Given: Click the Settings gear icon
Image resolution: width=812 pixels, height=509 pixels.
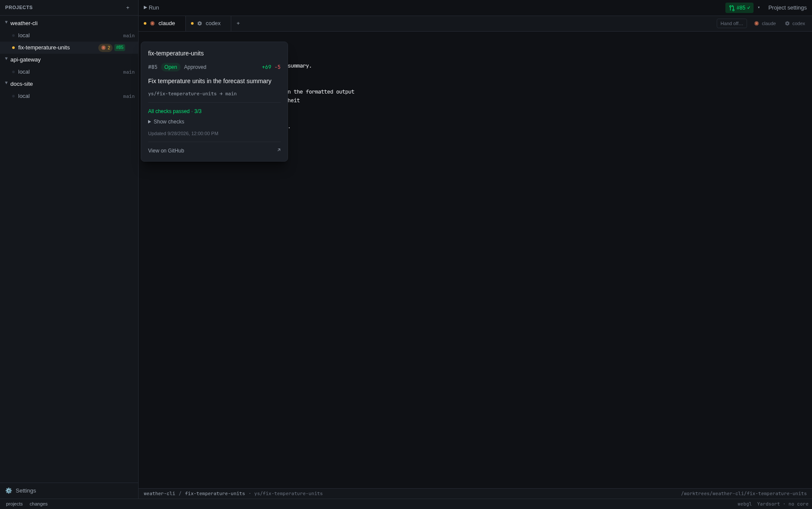Looking at the screenshot, I should [x=9, y=491].
